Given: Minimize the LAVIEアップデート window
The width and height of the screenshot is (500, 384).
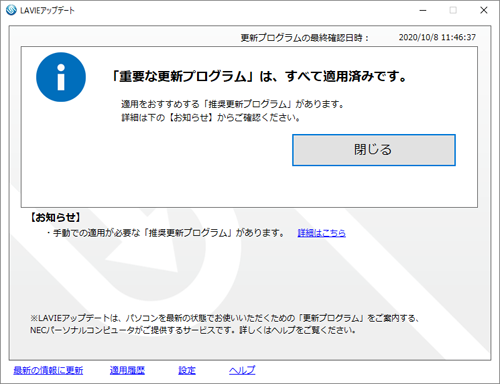Looking at the screenshot, I should coord(423,10).
